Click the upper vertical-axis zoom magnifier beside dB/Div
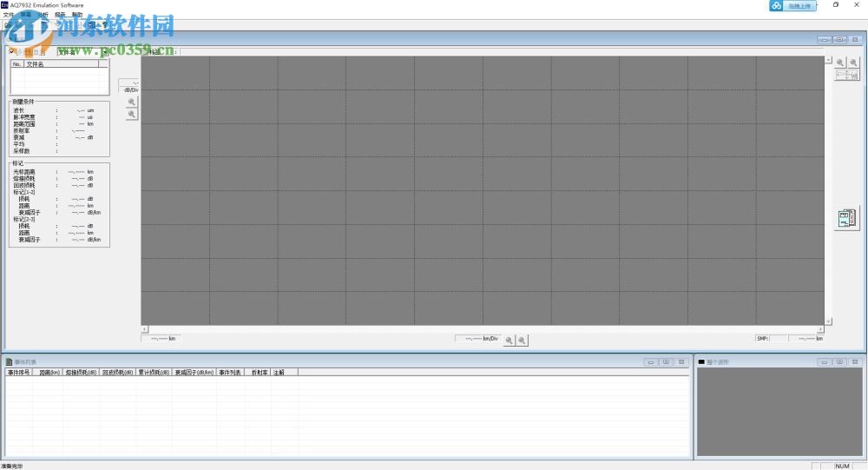The width and height of the screenshot is (868, 470). 132,102
